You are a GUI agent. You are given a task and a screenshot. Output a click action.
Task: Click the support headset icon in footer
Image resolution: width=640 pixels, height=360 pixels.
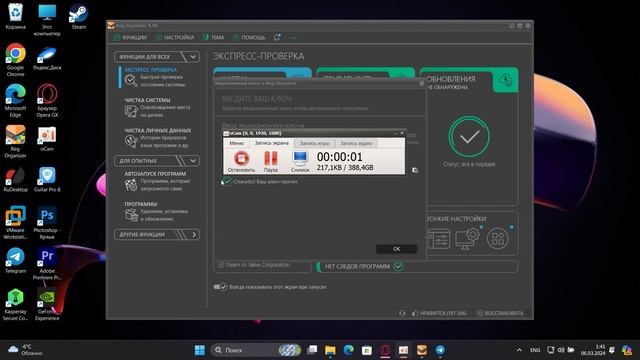pos(402,313)
